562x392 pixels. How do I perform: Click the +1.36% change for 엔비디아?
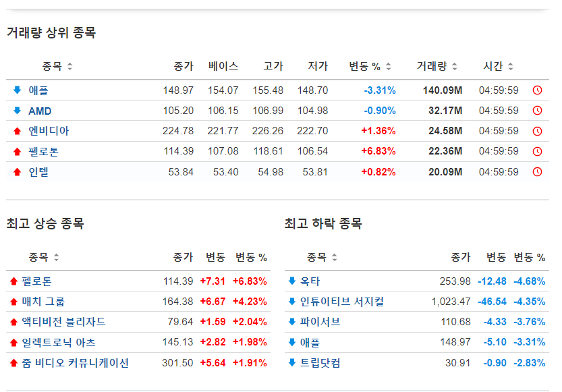(x=378, y=131)
